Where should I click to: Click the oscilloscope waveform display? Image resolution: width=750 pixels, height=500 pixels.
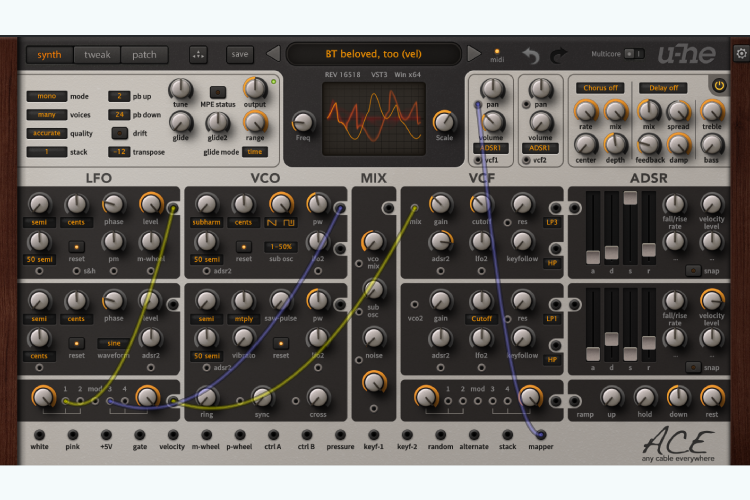[374, 119]
